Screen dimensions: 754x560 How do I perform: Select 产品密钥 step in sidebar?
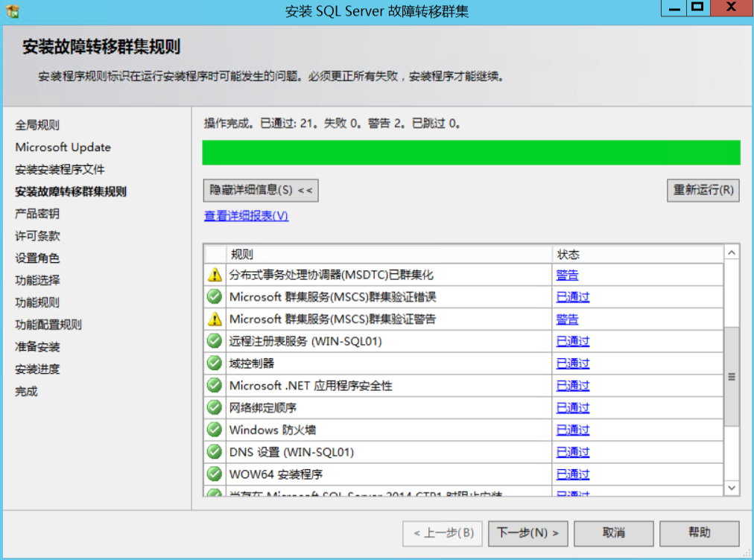(37, 214)
